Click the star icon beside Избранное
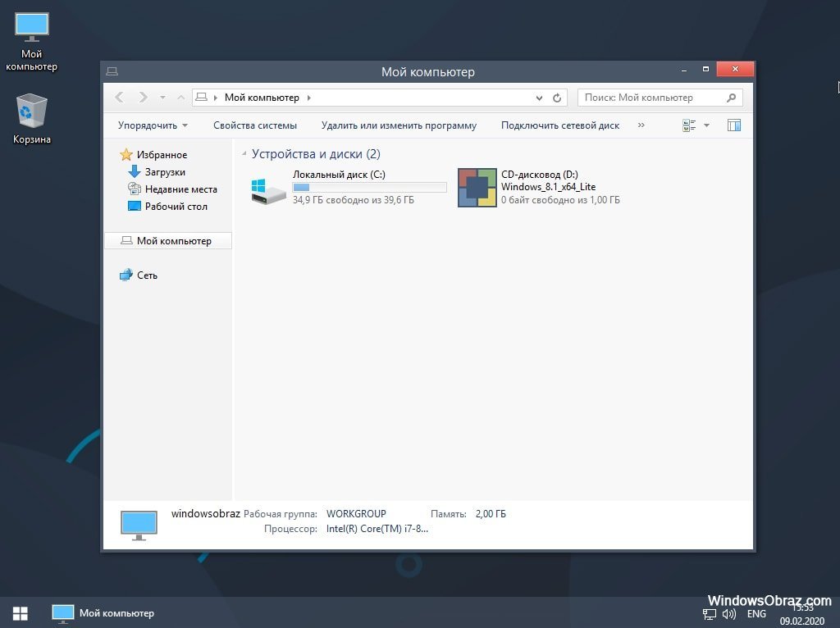The image size is (840, 628). [x=126, y=155]
